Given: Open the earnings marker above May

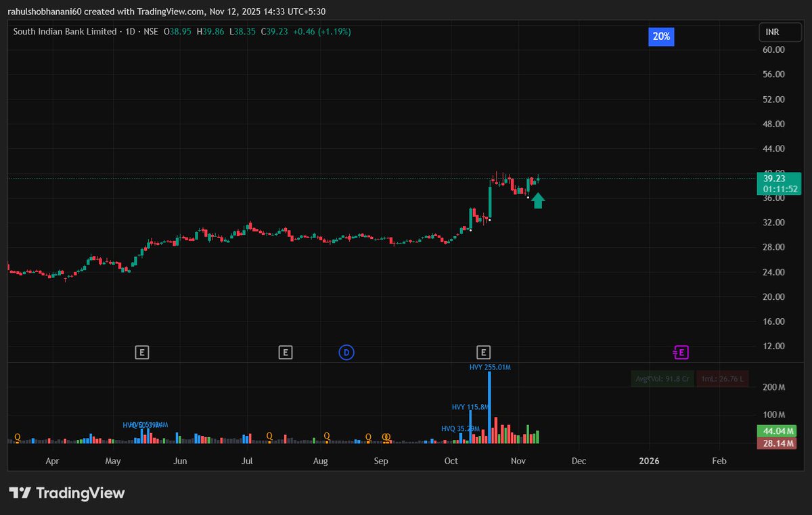Looking at the screenshot, I should (x=141, y=352).
